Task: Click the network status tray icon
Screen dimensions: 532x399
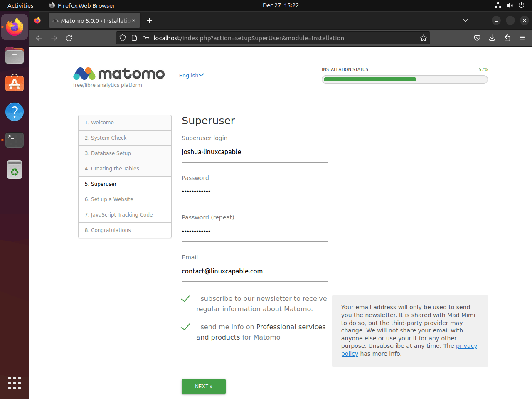Action: click(x=498, y=5)
